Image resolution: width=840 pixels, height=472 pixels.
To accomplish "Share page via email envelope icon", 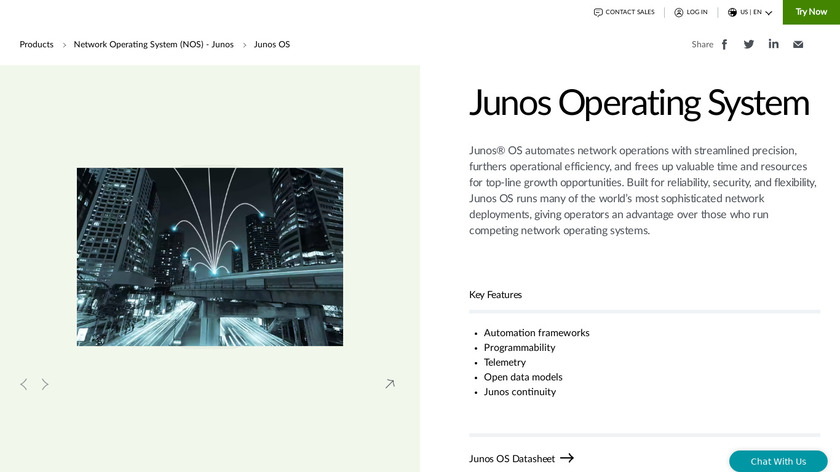I will 798,44.
